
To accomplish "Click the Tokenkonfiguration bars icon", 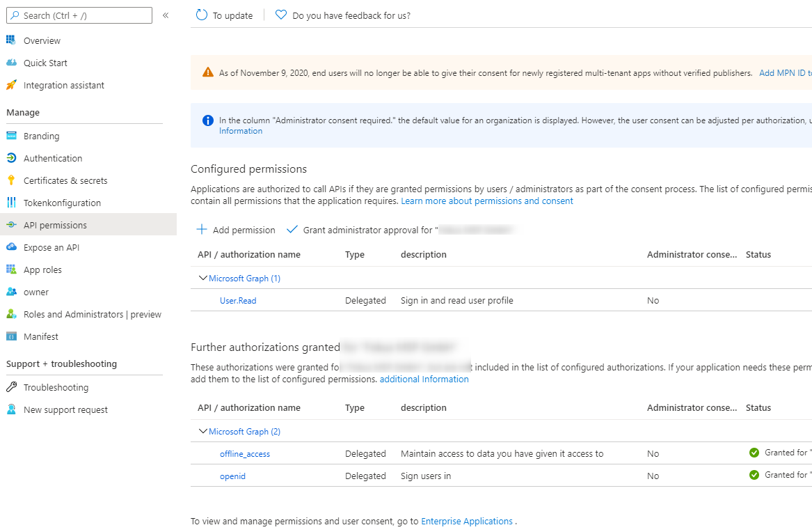I will 11,203.
